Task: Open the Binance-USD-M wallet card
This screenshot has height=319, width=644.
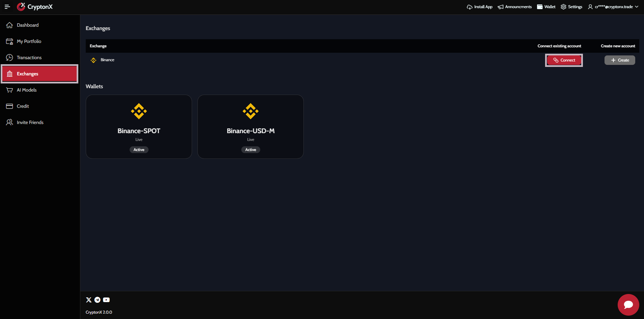Action: coord(250,127)
